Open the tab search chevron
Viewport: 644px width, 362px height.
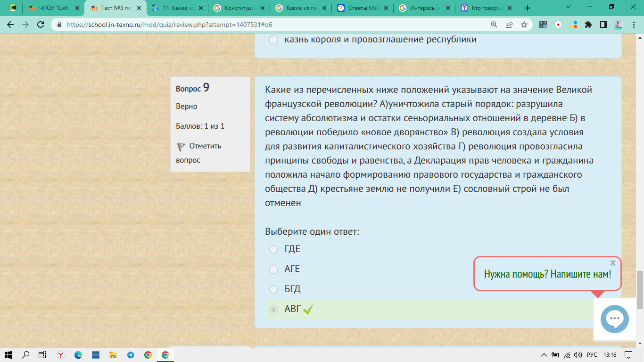tap(568, 8)
